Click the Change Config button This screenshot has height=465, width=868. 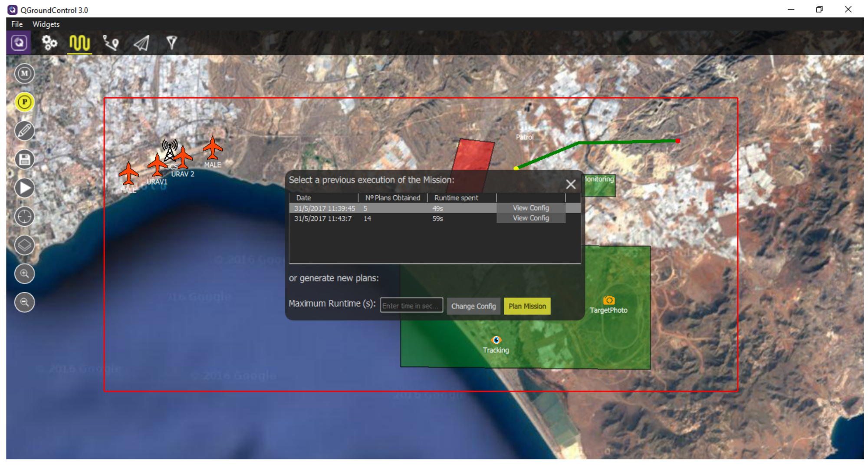(x=473, y=306)
